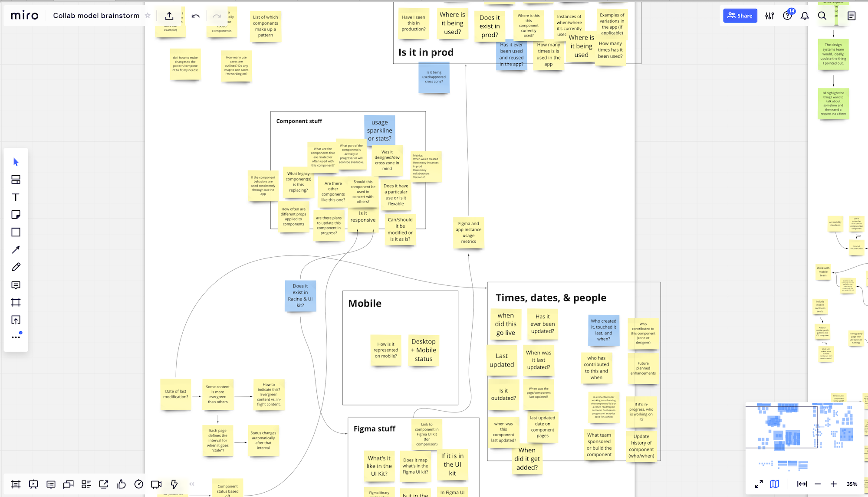Viewport: 868px width, 497px height.
Task: Click the Share button top right
Action: coord(740,16)
